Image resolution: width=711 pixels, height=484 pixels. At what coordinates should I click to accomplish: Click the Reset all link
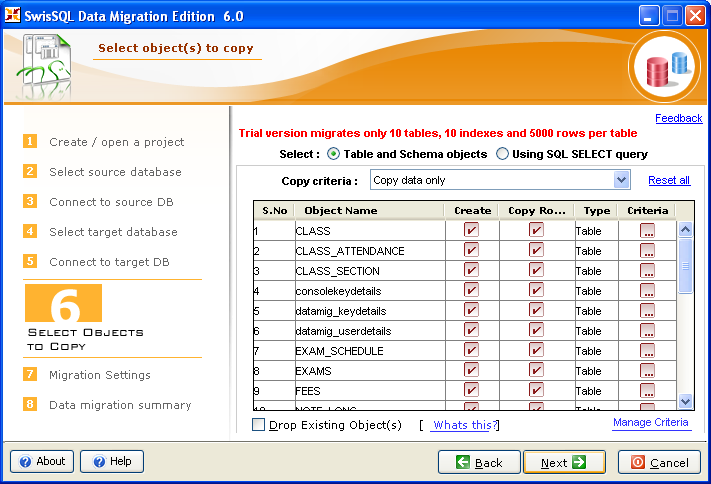click(x=669, y=180)
